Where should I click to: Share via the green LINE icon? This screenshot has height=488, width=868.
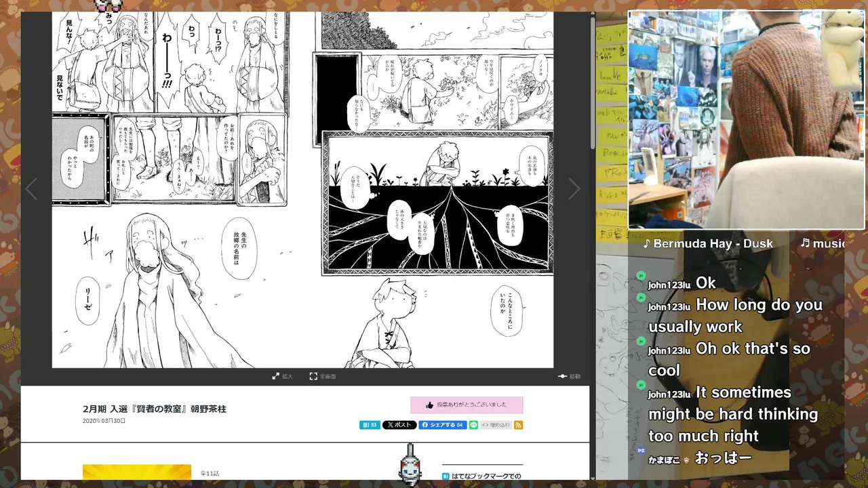pyautogui.click(x=473, y=425)
